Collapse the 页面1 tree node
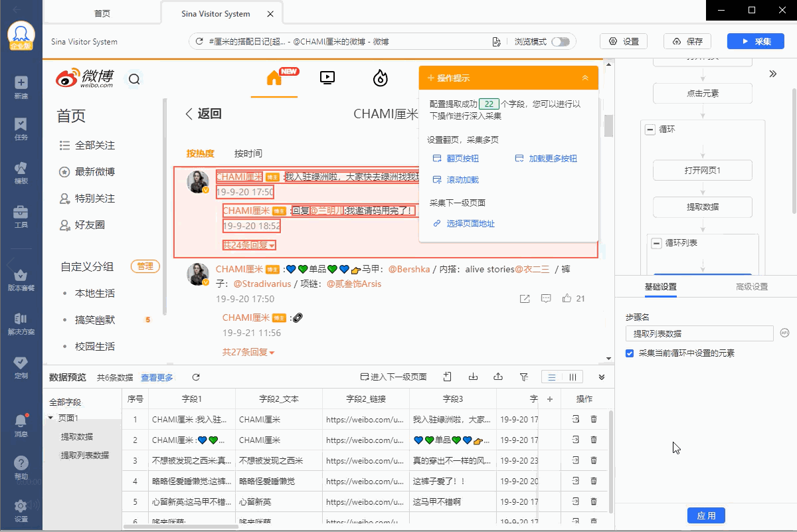The width and height of the screenshot is (797, 532). coord(51,418)
